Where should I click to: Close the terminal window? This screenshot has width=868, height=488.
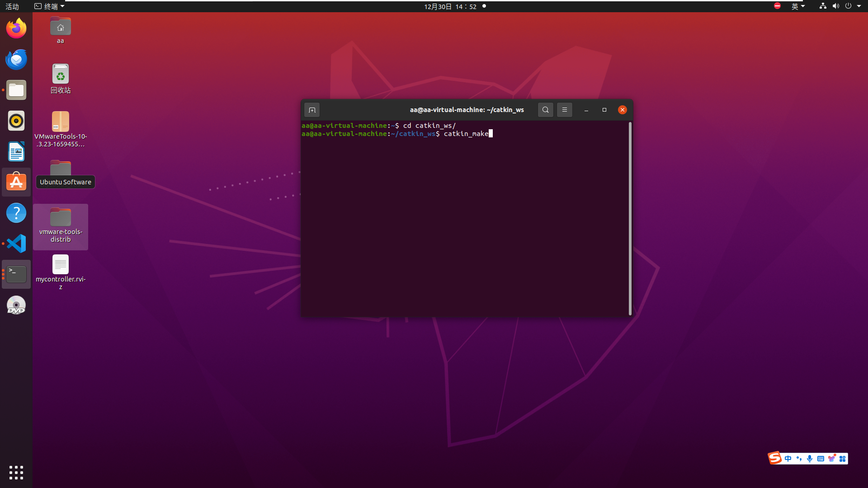[x=623, y=110]
